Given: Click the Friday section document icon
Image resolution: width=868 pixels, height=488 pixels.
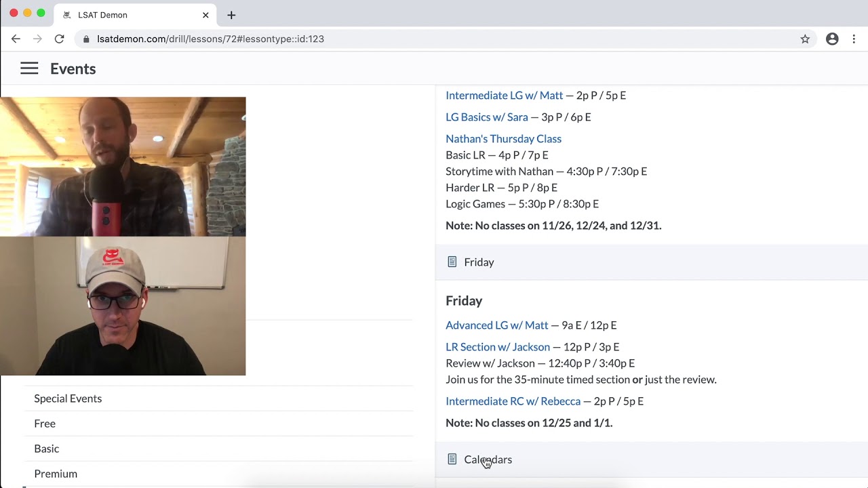Looking at the screenshot, I should (452, 262).
